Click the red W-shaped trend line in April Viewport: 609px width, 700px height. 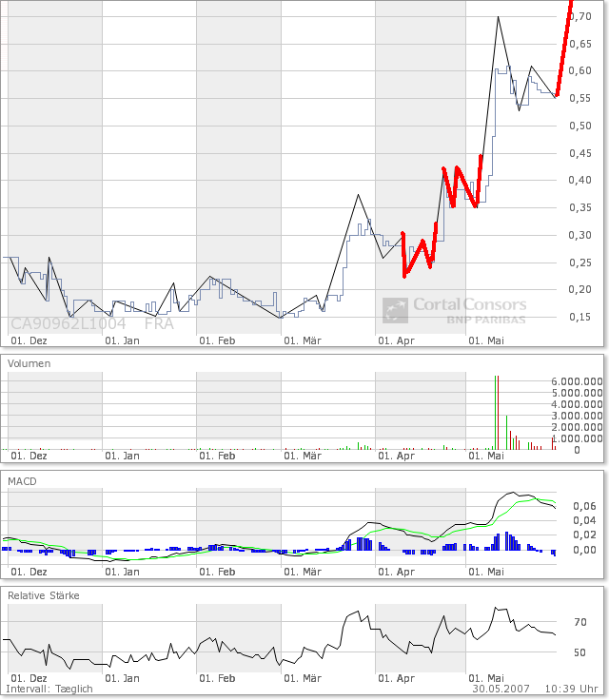coord(418,253)
